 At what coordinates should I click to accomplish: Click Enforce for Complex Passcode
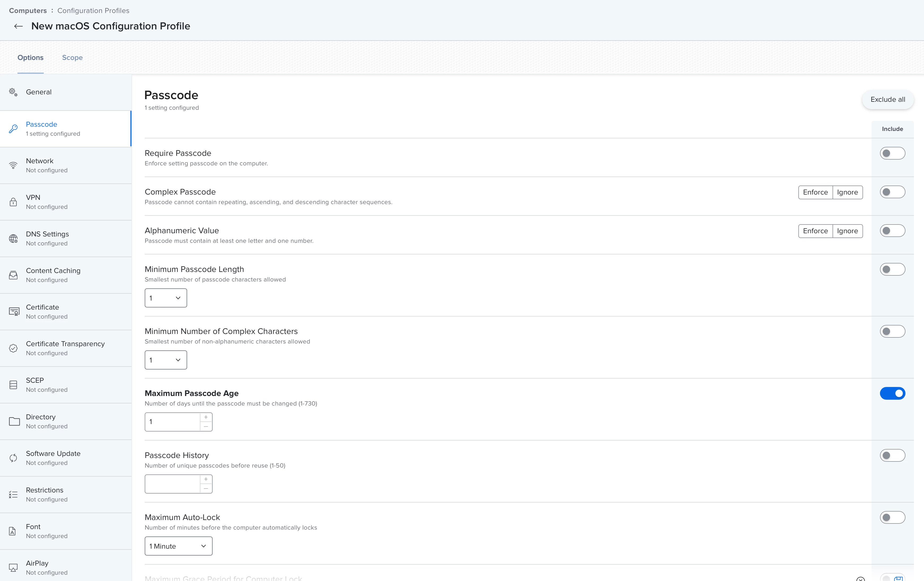tap(815, 192)
